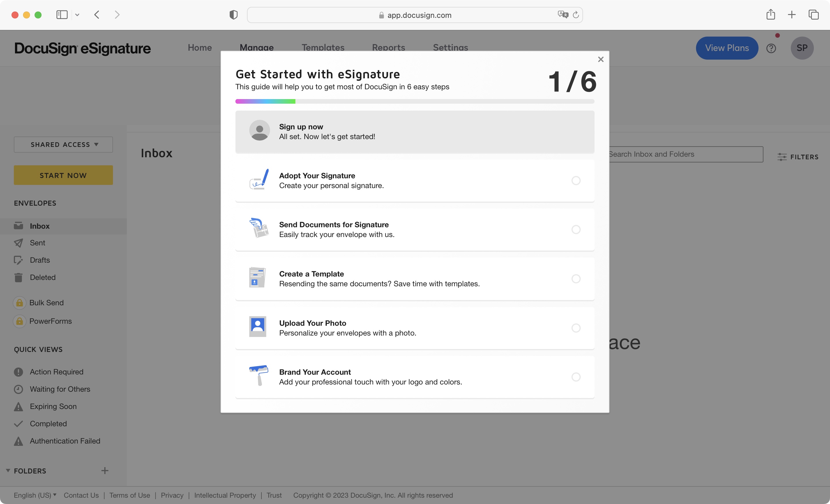Click the Sent paper plane icon
The height and width of the screenshot is (504, 830).
tap(18, 243)
